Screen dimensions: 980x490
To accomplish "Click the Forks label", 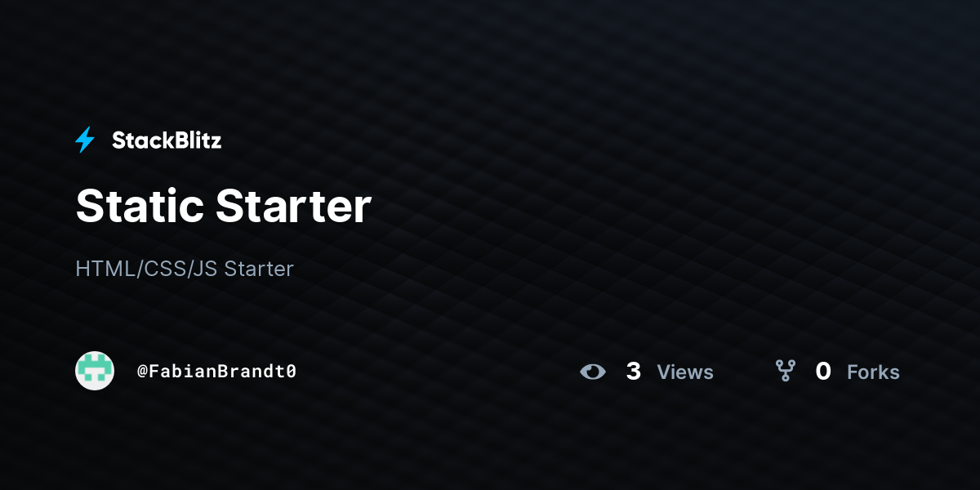I will point(873,372).
